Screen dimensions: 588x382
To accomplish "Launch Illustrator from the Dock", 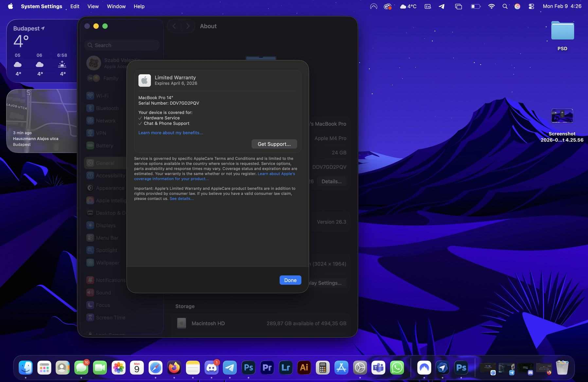I will point(304,368).
